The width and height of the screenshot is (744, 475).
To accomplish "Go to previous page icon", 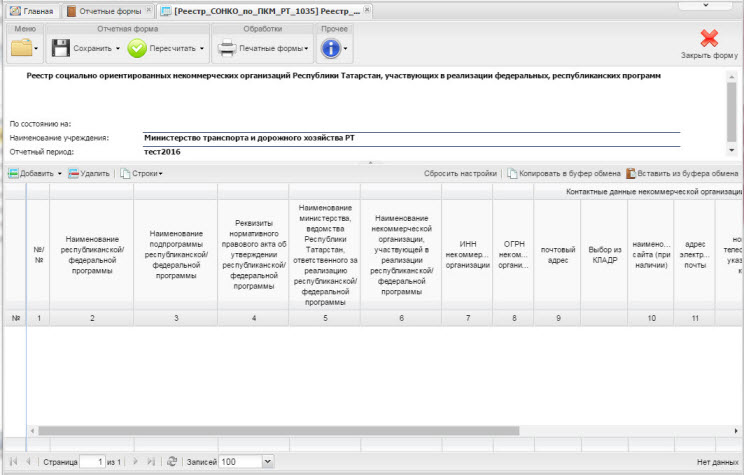I will [28, 461].
